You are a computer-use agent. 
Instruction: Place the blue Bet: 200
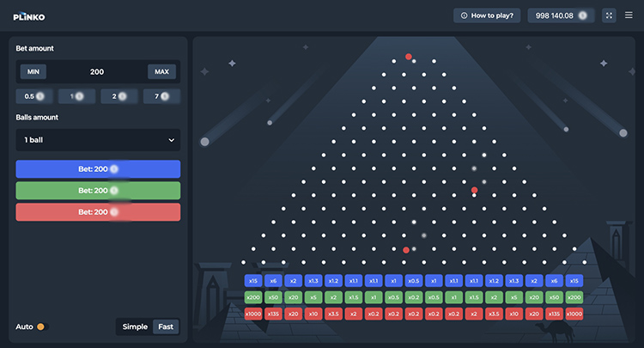pos(98,168)
